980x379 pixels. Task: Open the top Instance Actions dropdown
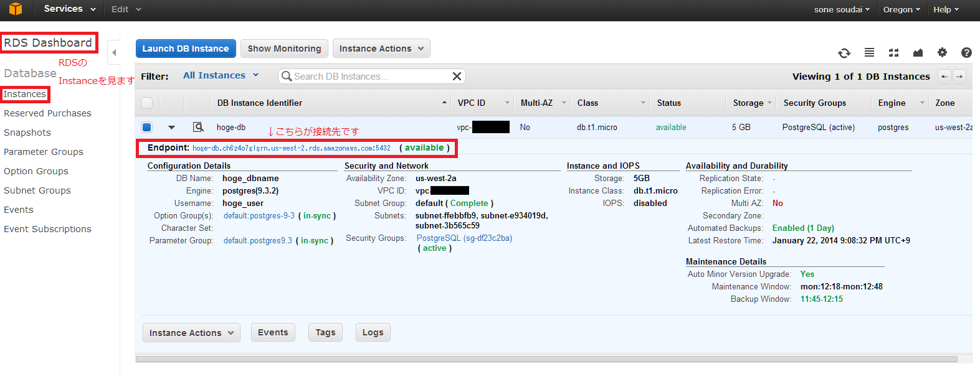pos(381,49)
